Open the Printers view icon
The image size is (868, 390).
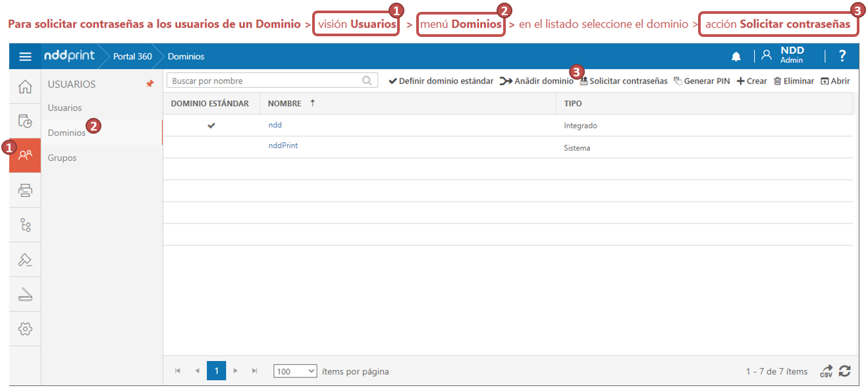click(x=25, y=191)
